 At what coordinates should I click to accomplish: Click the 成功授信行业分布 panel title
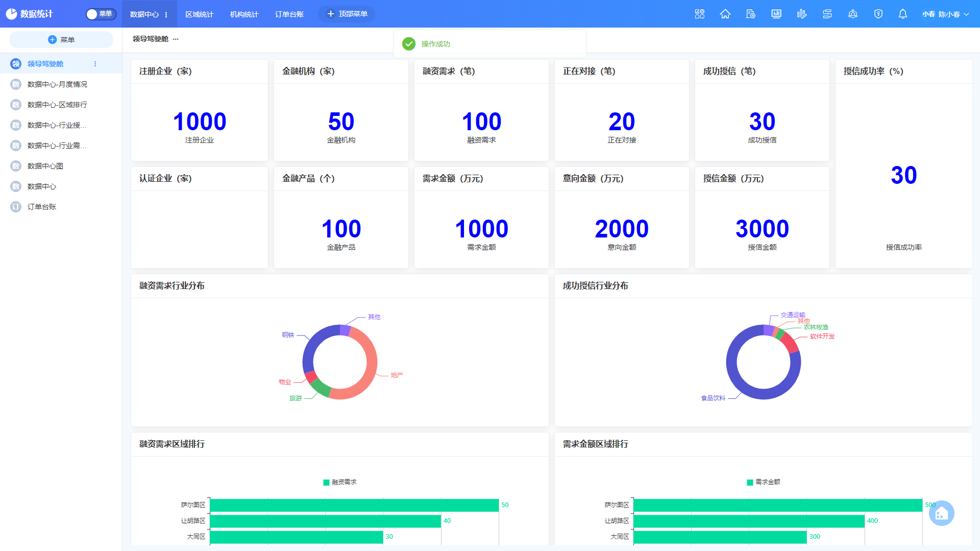[x=596, y=286]
